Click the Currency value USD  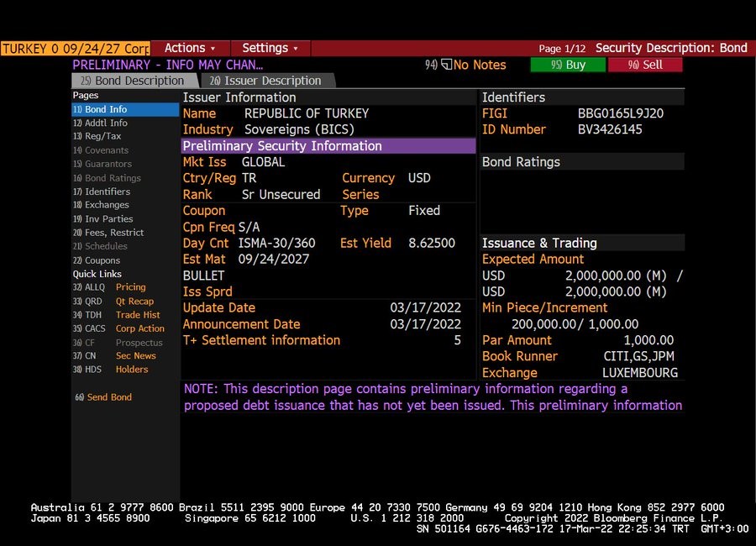(419, 178)
